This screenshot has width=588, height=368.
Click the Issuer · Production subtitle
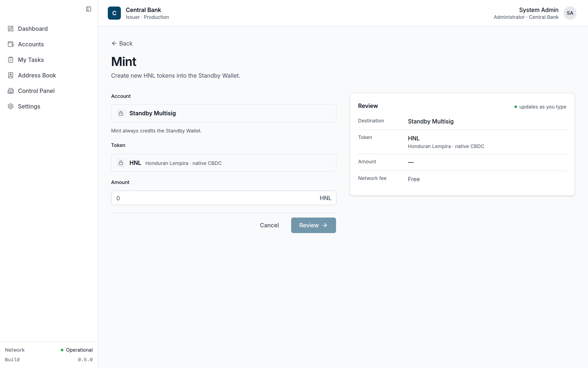147,17
